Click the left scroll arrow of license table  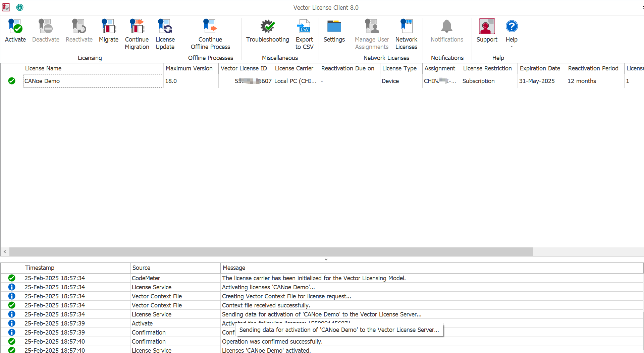(5, 251)
